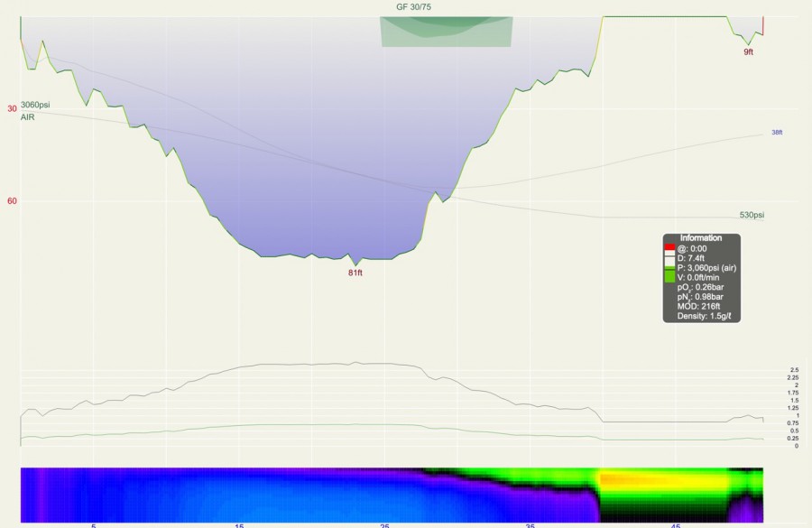Click the 25 minute time axis label

pos(385,524)
